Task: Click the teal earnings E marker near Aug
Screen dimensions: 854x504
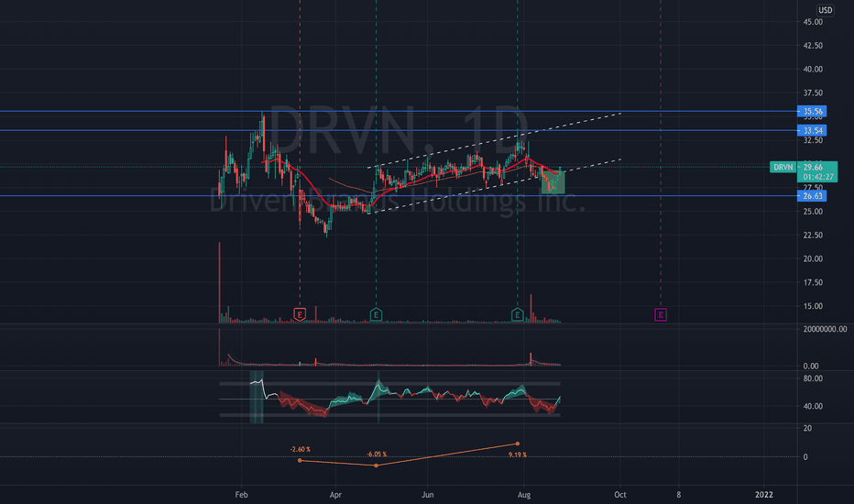Action: pyautogui.click(x=518, y=314)
